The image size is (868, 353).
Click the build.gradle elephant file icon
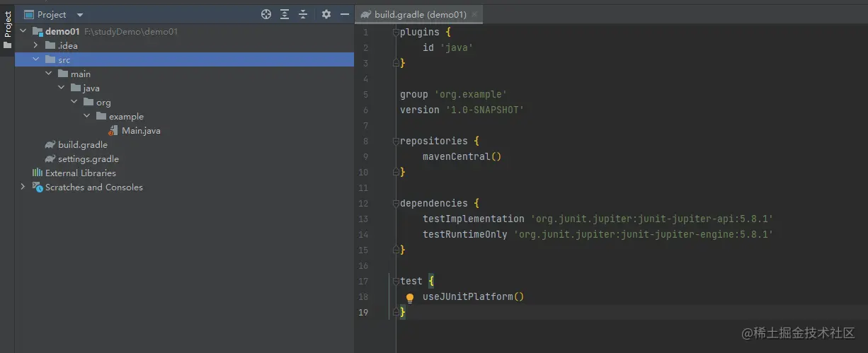click(x=50, y=144)
